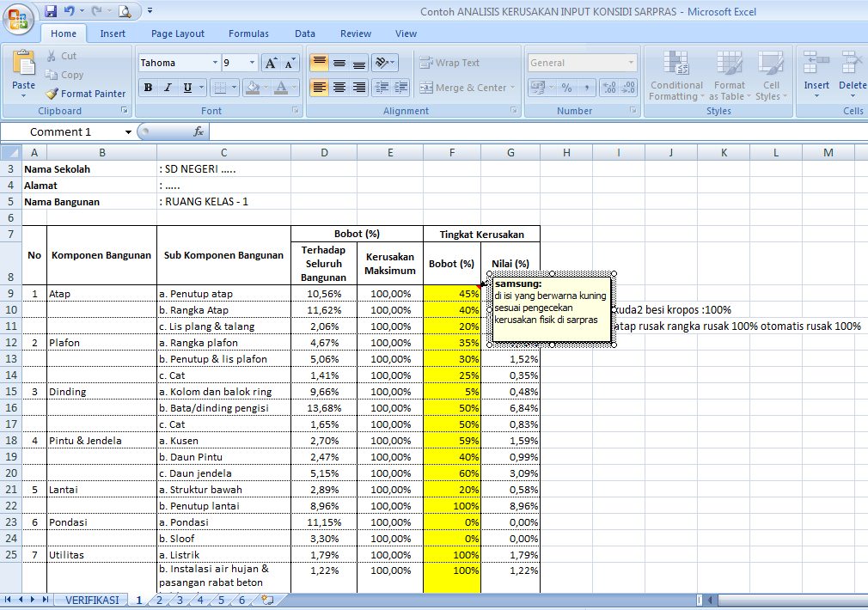868x610 pixels.
Task: Open the font size dropdown
Action: click(x=251, y=62)
